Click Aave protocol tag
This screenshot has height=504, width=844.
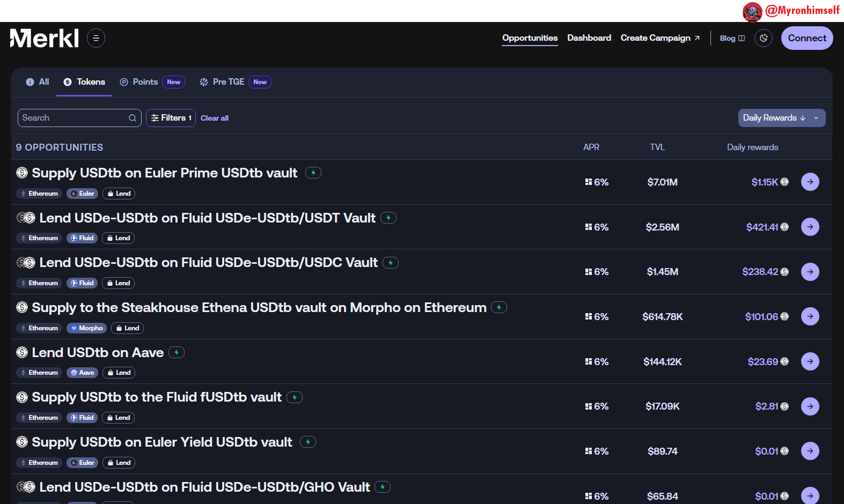click(82, 373)
